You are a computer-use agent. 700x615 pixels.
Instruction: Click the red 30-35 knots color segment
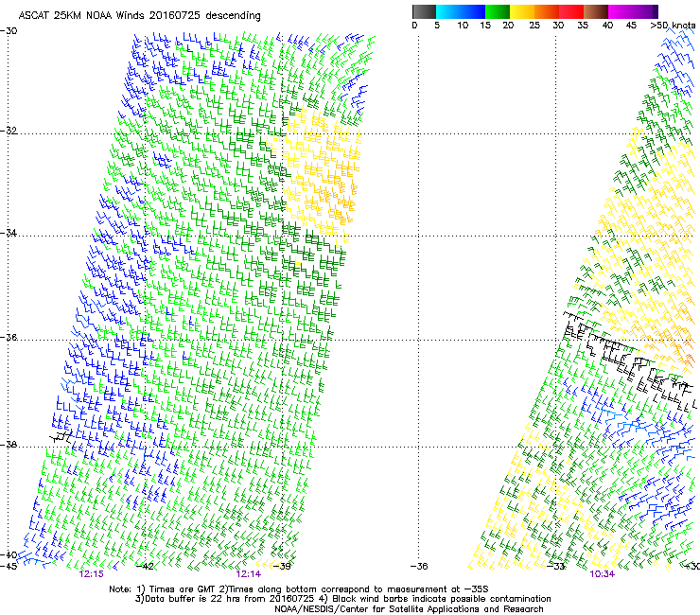(571, 11)
